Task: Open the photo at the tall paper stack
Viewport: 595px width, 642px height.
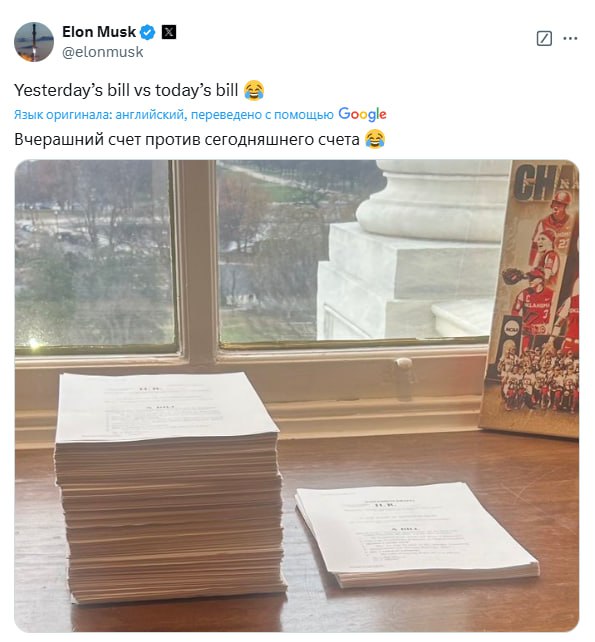Action: click(169, 487)
